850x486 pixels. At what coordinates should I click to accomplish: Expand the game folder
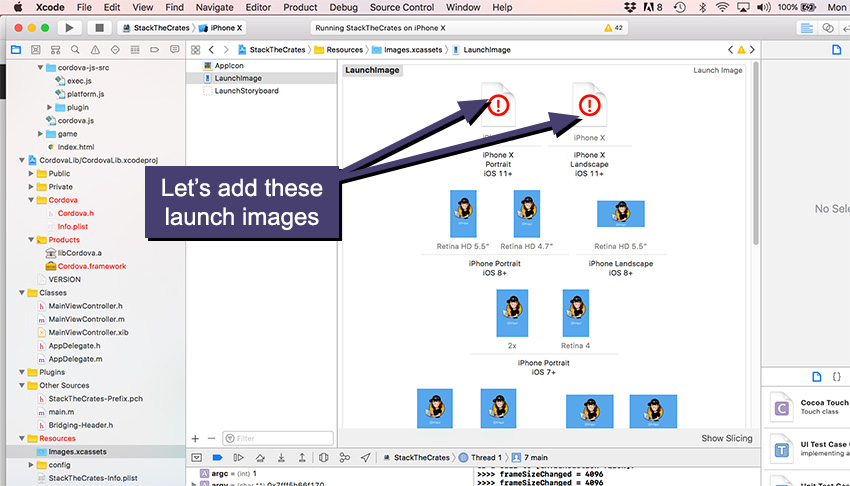(40, 134)
